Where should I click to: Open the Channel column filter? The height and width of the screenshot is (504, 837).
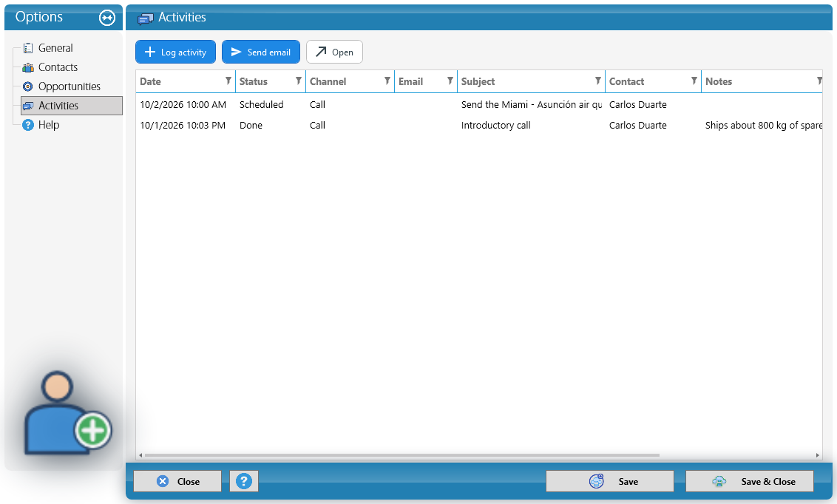(387, 81)
